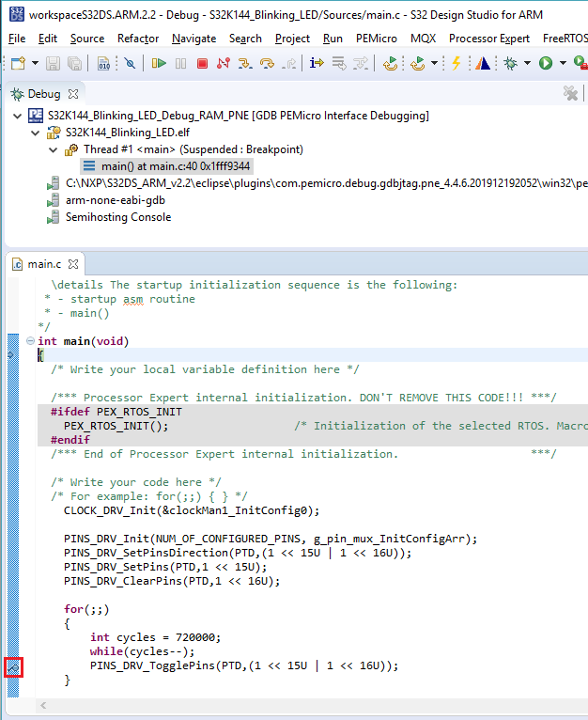The height and width of the screenshot is (720, 588).
Task: Open the FreeRTOS menu
Action: point(565,39)
